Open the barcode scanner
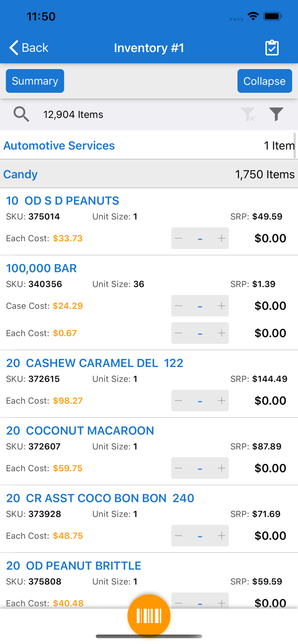The height and width of the screenshot is (644, 298). 149,615
